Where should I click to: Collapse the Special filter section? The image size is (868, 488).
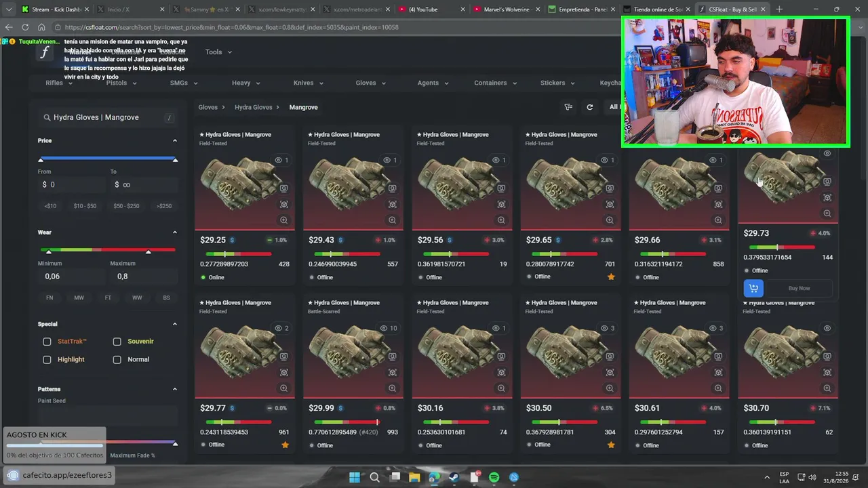175,324
